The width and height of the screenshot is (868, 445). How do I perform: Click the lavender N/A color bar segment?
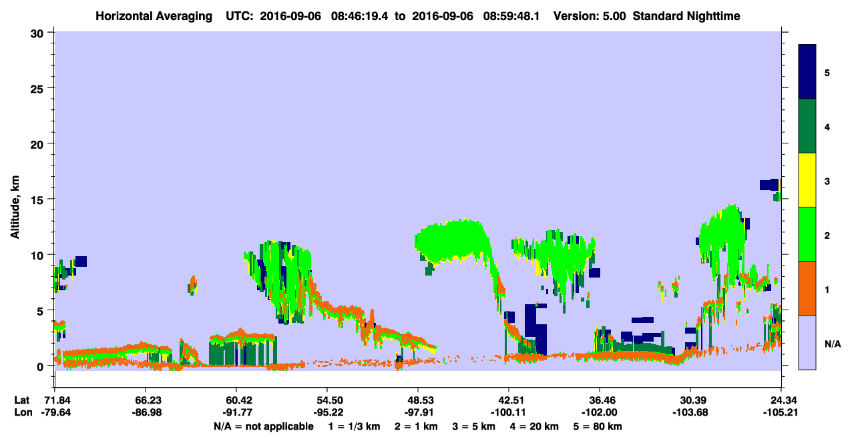pyautogui.click(x=807, y=342)
